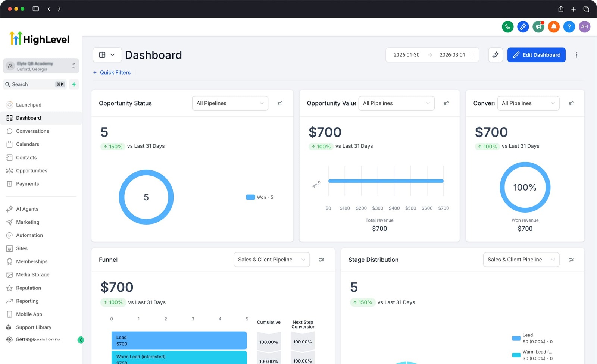This screenshot has width=597, height=364.
Task: Click the green phone dialer icon
Action: pos(507,27)
